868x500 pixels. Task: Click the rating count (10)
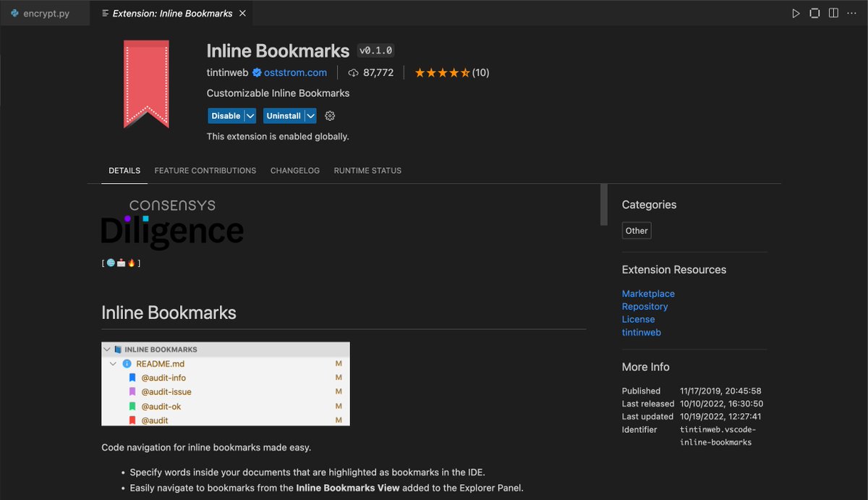tap(480, 72)
